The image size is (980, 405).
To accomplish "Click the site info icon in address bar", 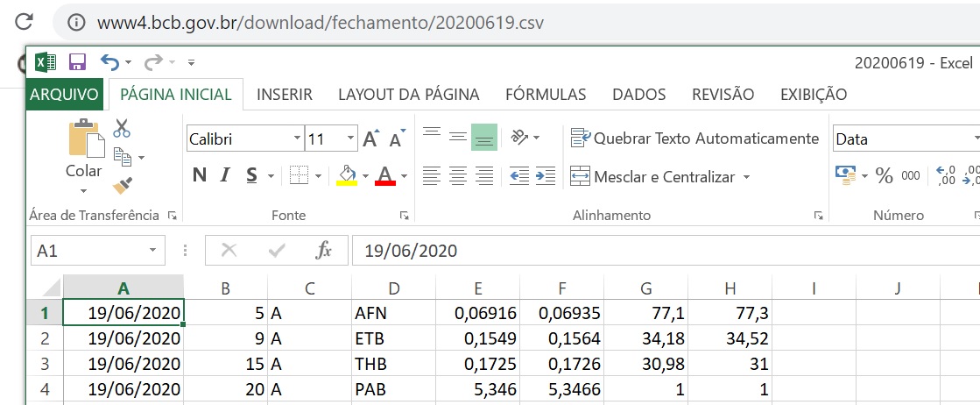I will click(x=75, y=23).
